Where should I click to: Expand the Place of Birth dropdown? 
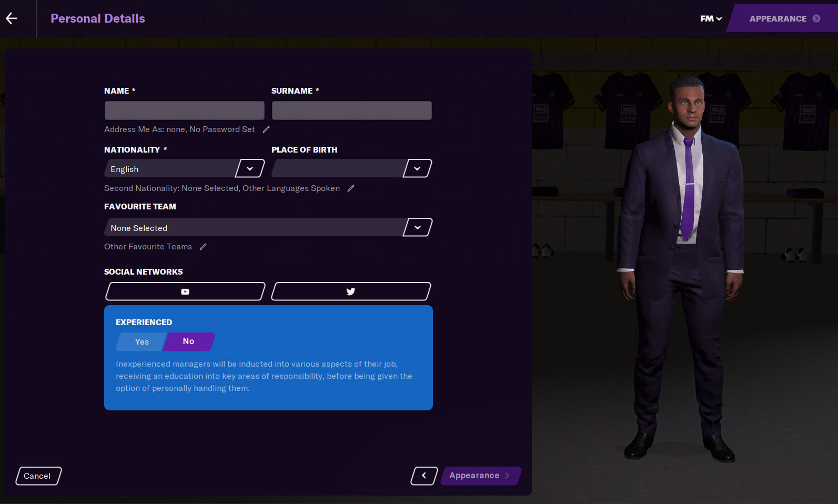click(417, 169)
